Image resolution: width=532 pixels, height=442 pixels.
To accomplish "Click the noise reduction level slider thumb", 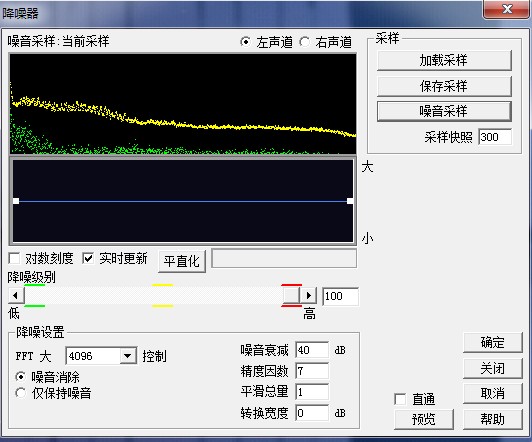I will click(x=291, y=295).
